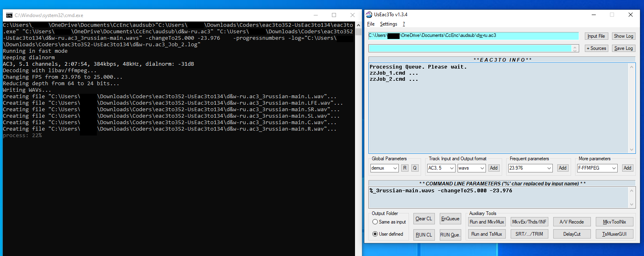
Task: Open the DelayCut auxiliary tool
Action: coord(572,234)
